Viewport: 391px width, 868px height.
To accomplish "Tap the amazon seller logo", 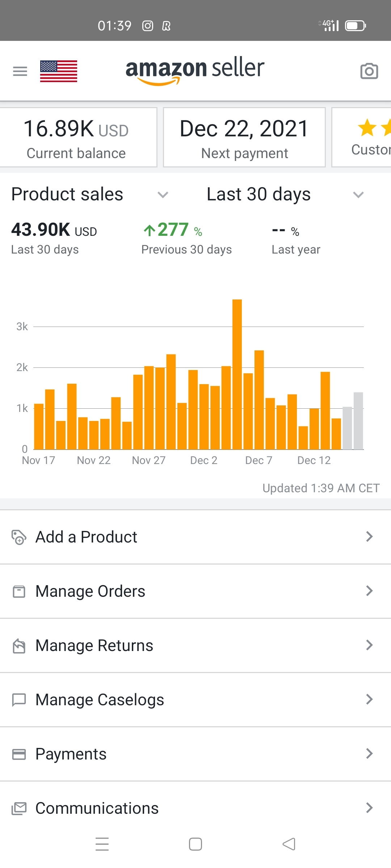I will coord(195,71).
